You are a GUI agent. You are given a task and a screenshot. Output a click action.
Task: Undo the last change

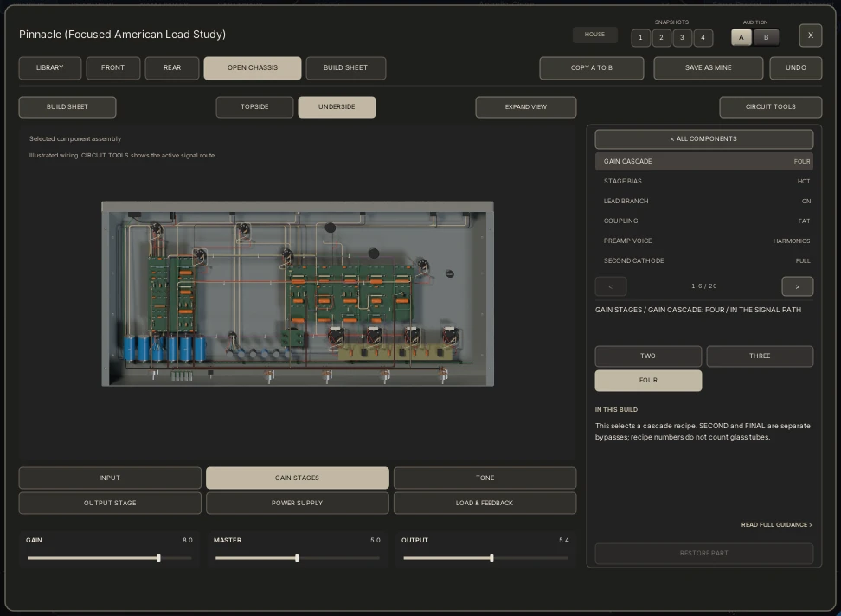(795, 68)
